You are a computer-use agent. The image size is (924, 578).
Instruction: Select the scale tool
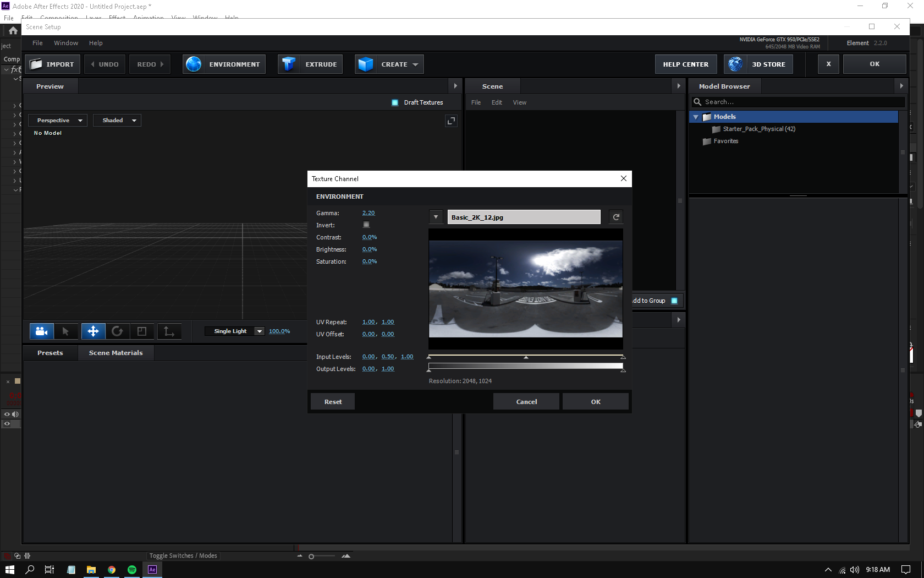pos(142,331)
